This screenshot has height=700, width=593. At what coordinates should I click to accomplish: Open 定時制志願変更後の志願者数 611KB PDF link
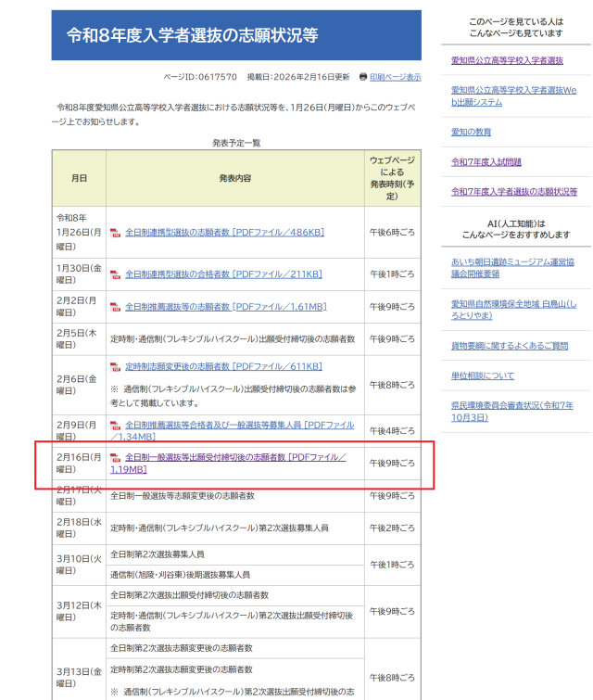(223, 366)
